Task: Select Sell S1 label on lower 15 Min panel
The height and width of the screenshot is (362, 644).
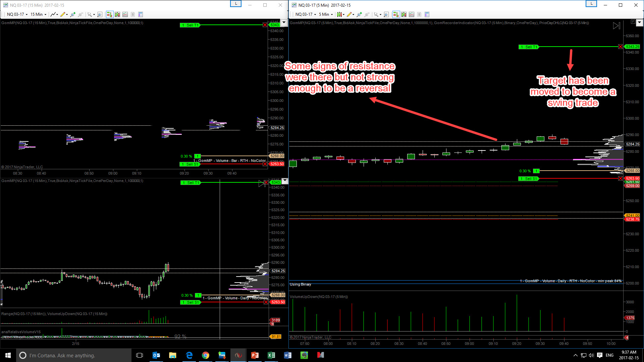Action: pyautogui.click(x=191, y=302)
